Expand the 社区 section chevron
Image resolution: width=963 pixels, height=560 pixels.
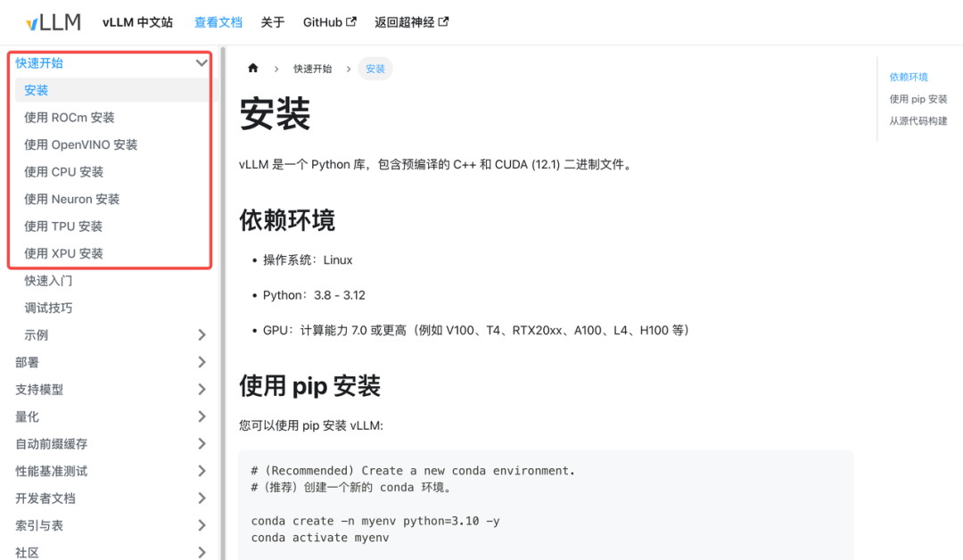(x=202, y=552)
